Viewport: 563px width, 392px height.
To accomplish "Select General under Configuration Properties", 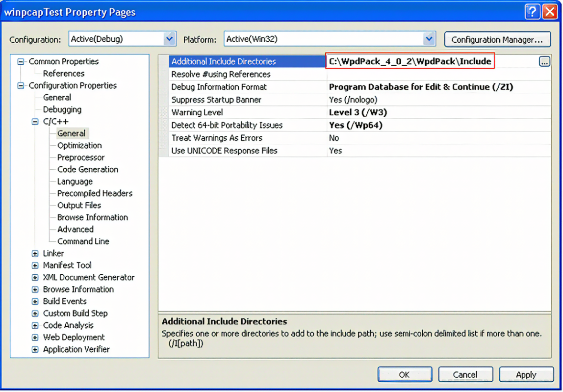I will tap(57, 97).
